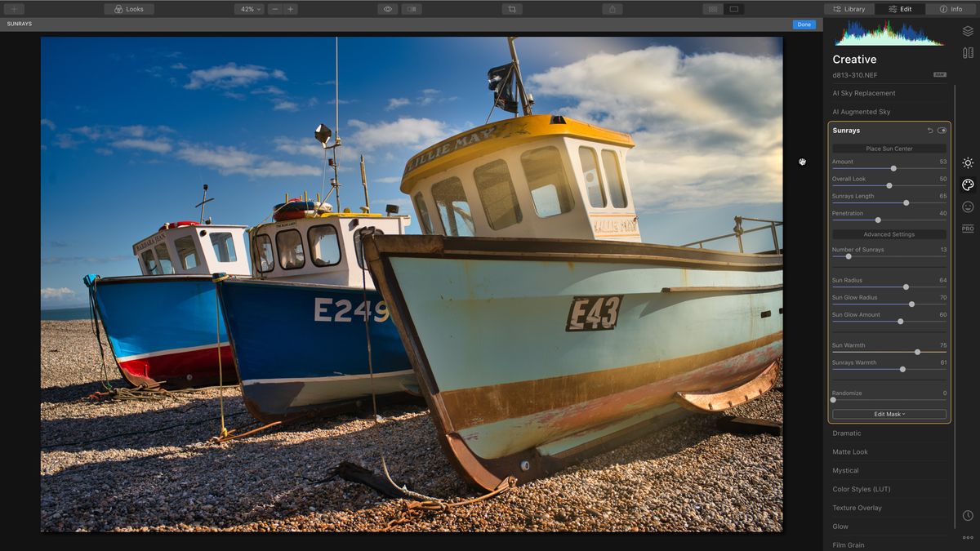
Task: Select the Essentials sun icon in sidebar
Action: pos(968,162)
